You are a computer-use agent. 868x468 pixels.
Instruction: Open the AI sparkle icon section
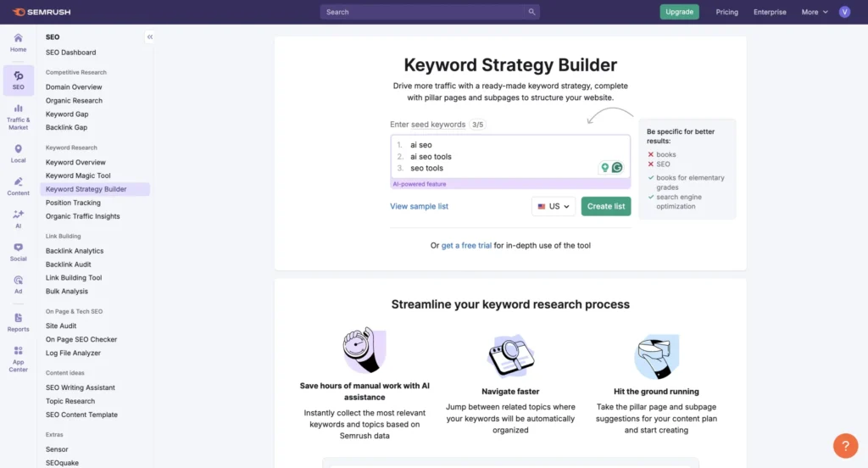19,220
